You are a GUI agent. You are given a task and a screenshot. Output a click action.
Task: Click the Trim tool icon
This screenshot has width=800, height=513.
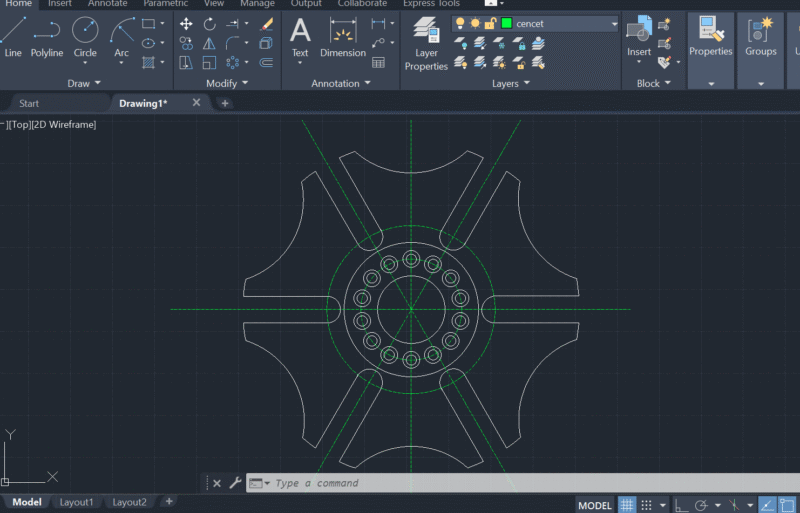(x=232, y=23)
